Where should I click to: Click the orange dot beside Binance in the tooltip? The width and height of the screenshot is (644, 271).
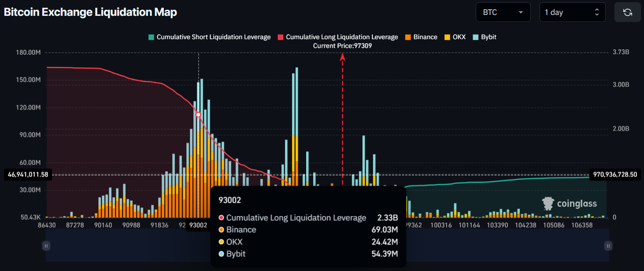(220, 230)
